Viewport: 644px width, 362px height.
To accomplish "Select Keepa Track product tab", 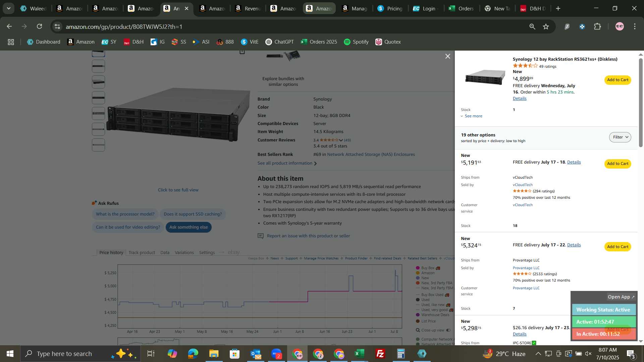I will (x=142, y=253).
